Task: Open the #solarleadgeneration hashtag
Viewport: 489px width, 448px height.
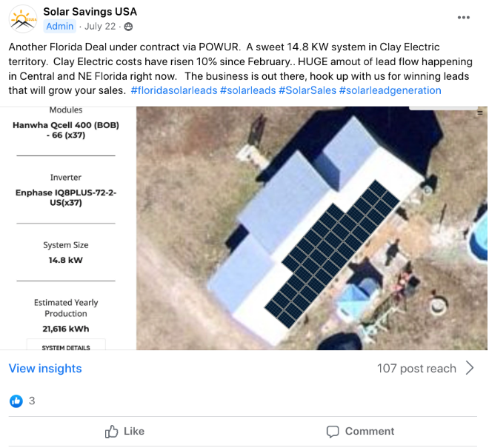Action: [x=390, y=90]
